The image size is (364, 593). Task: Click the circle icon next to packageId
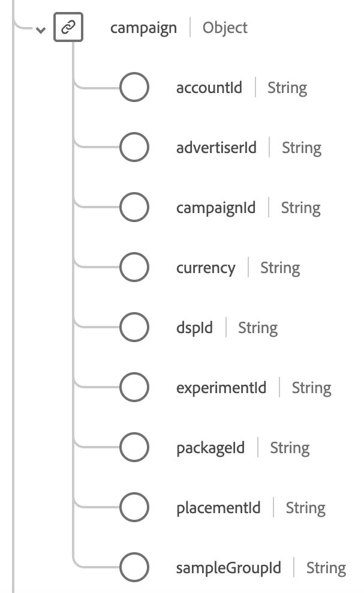coord(134,448)
